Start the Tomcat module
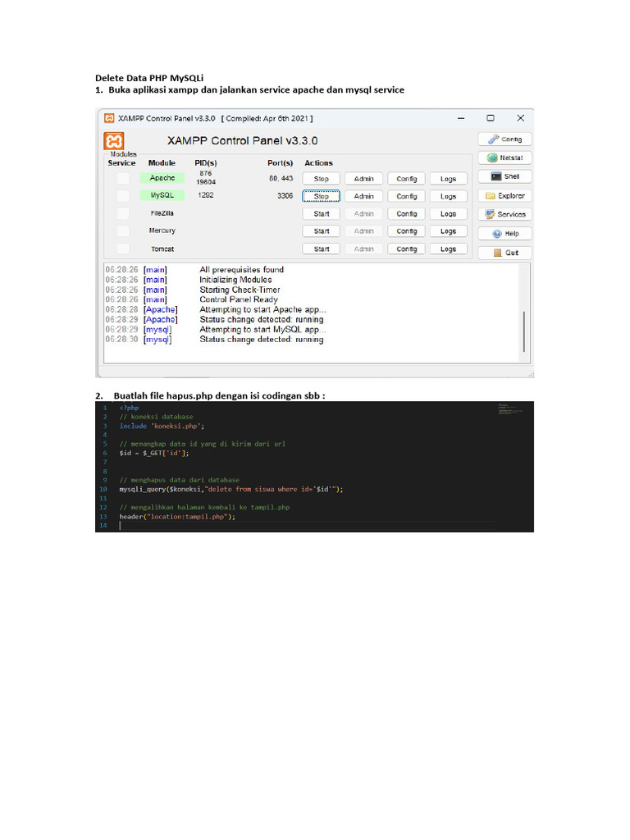 [x=321, y=249]
